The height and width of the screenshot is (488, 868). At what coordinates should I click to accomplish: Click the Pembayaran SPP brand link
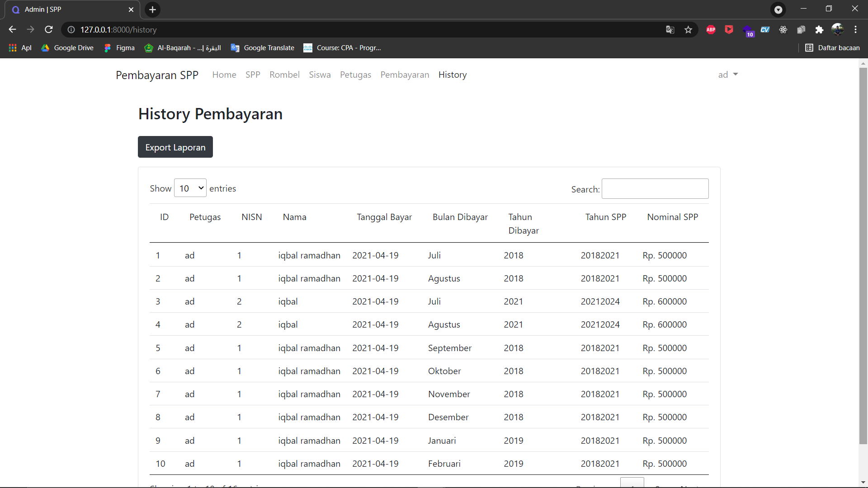tap(157, 75)
